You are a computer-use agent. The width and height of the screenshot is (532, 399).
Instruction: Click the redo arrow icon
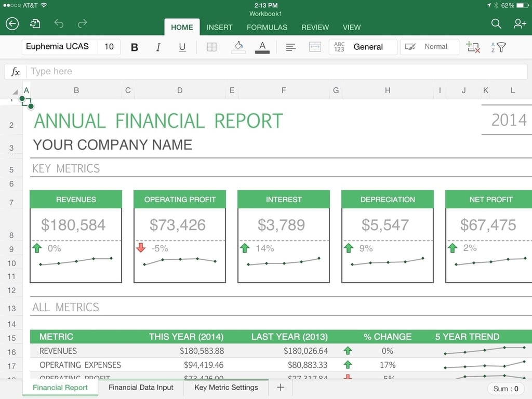pyautogui.click(x=83, y=23)
